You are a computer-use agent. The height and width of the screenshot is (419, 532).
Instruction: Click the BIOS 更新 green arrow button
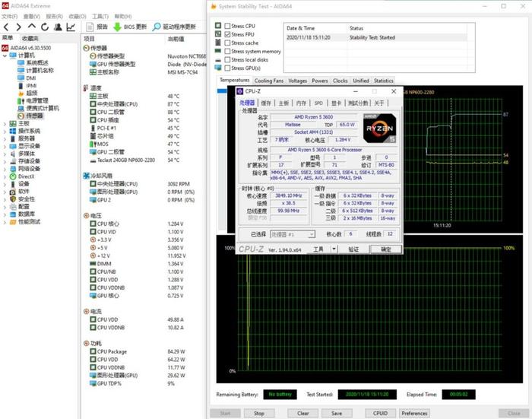(130, 27)
